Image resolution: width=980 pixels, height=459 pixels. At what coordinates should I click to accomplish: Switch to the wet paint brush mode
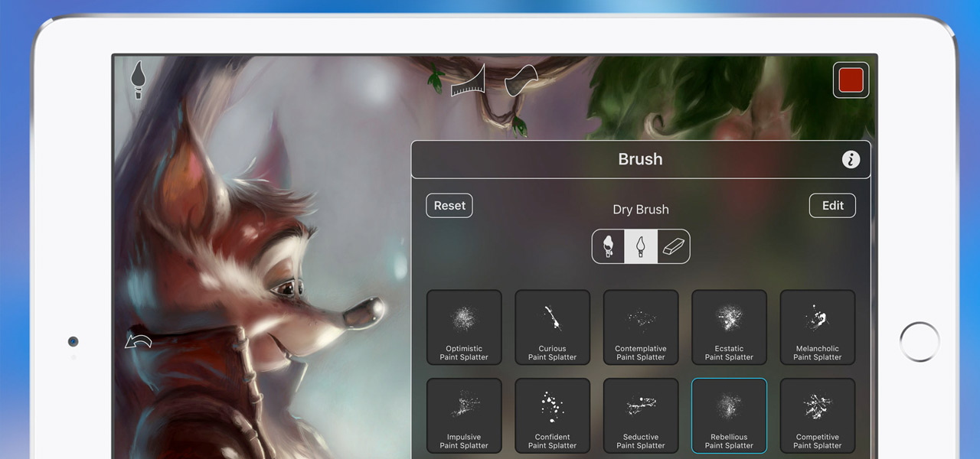(609, 247)
